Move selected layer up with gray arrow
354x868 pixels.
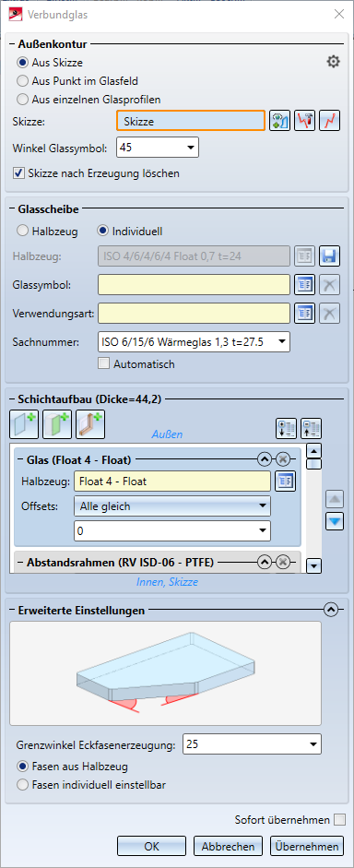(x=335, y=500)
